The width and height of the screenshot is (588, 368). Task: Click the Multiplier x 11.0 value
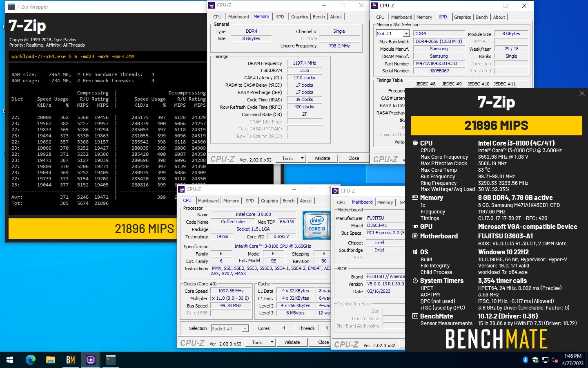pos(230,298)
